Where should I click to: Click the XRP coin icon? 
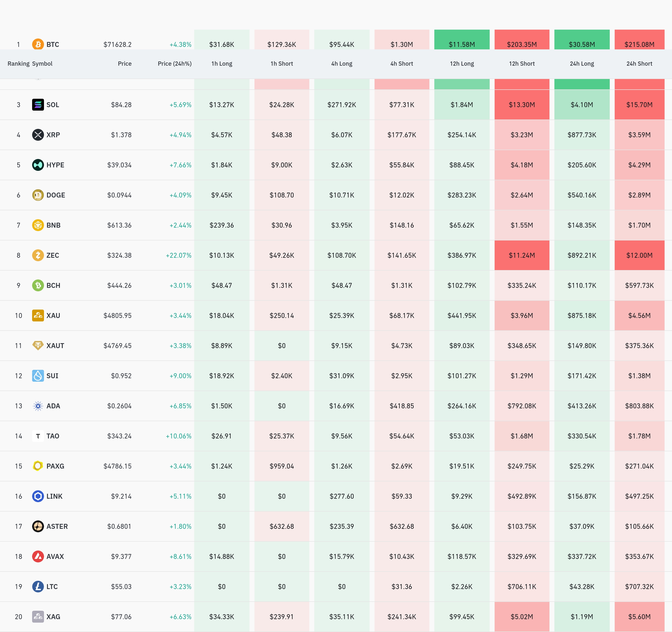pyautogui.click(x=38, y=135)
